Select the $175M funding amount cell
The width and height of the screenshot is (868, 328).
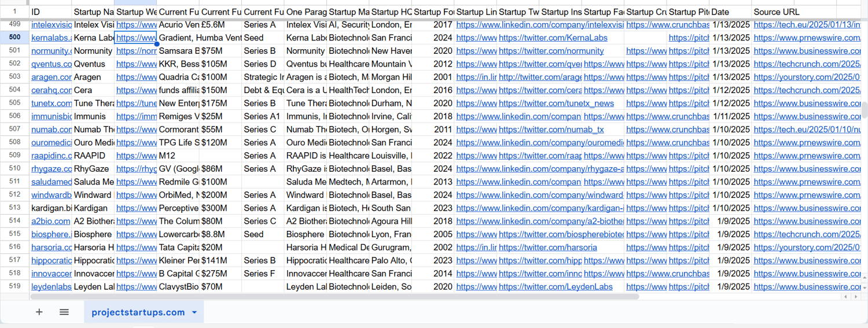(220, 104)
